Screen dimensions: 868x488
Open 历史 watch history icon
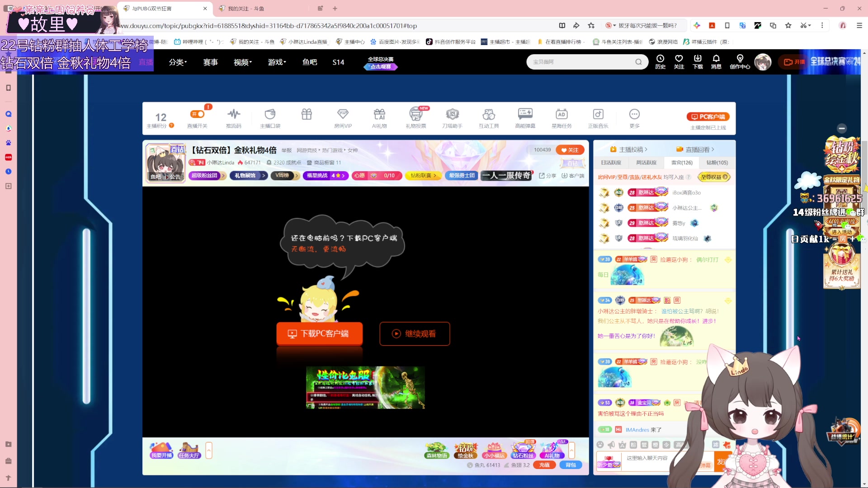(660, 62)
